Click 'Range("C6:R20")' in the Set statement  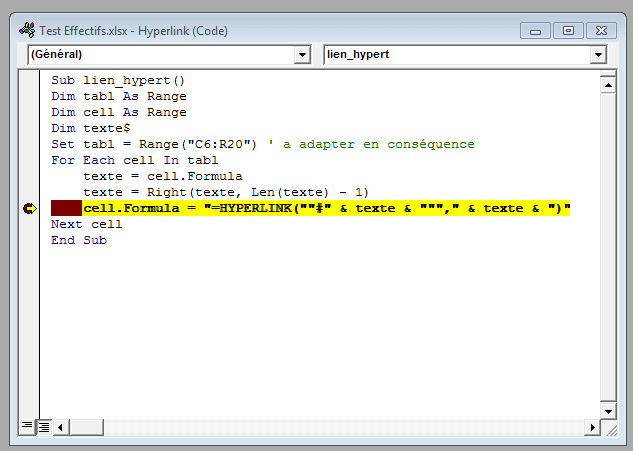(198, 144)
